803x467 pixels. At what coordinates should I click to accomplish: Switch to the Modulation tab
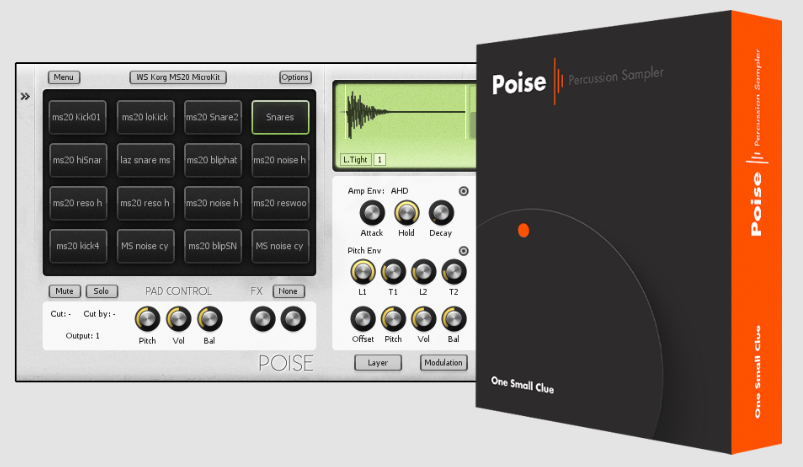pos(443,363)
